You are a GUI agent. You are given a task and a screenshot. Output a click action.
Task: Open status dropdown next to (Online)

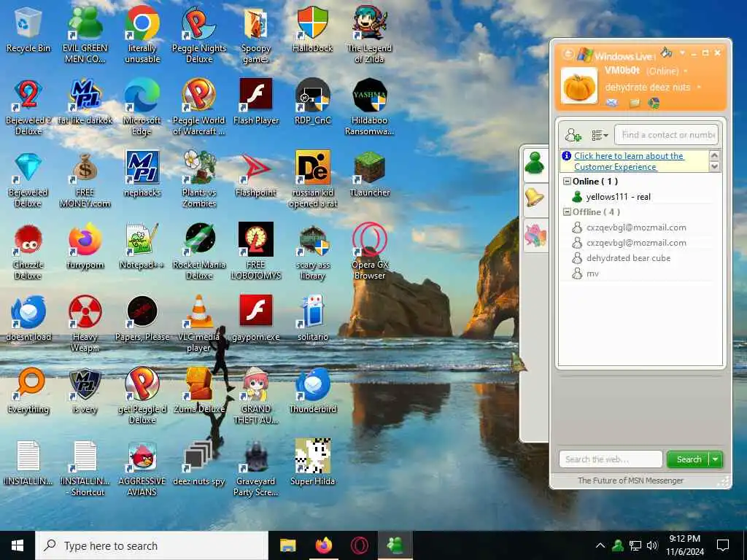coord(686,71)
